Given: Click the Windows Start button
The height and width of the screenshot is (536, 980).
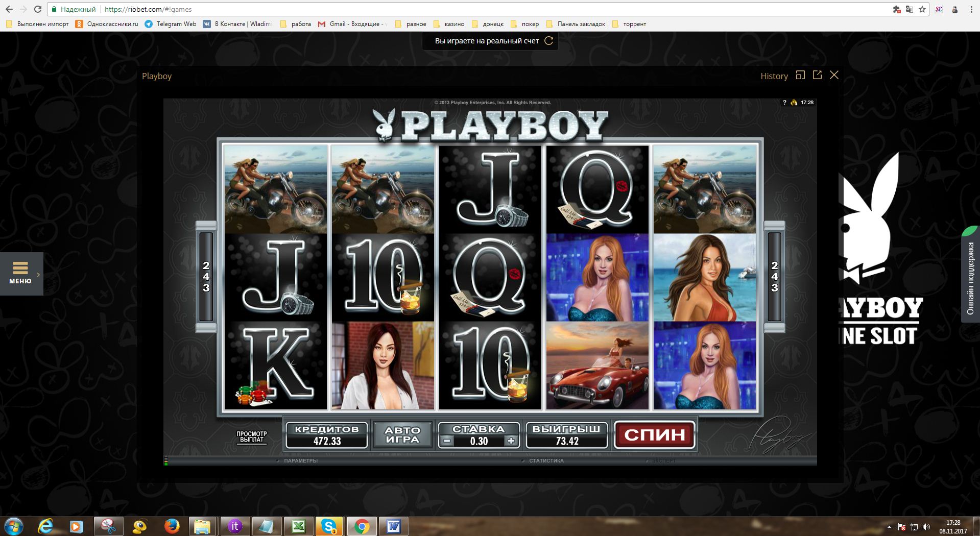Looking at the screenshot, I should 13,526.
